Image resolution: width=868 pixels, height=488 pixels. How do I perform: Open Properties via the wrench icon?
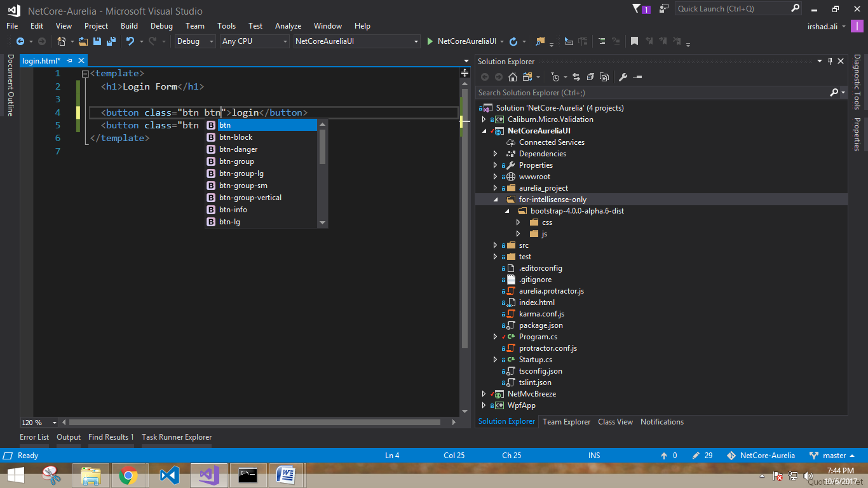click(x=623, y=77)
